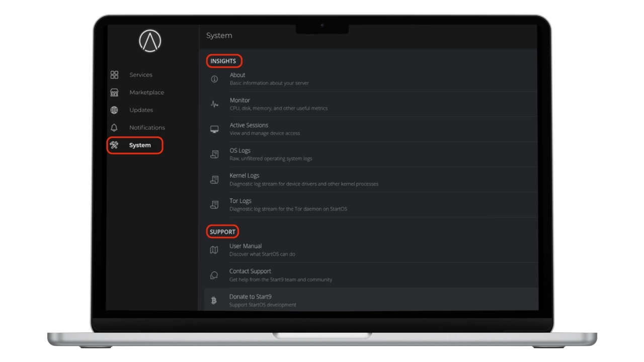Image resolution: width=644 pixels, height=362 pixels.
Task: Open Tor Logs entry
Action: click(x=240, y=201)
